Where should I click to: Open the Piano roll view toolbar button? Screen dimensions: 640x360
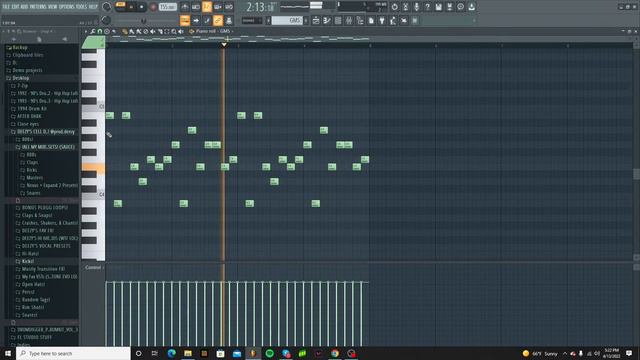pos(327,20)
